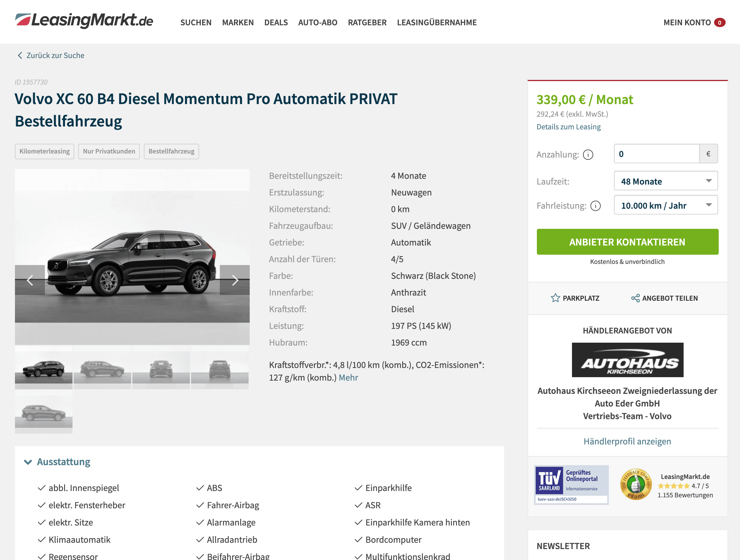Viewport: 740px width, 560px height.
Task: Click the 1.155 Bewertungen text
Action: tap(685, 495)
